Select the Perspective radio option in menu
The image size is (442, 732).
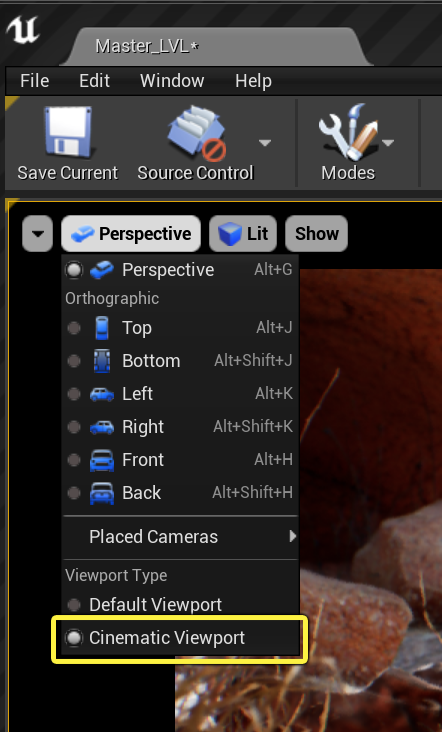tap(74, 270)
